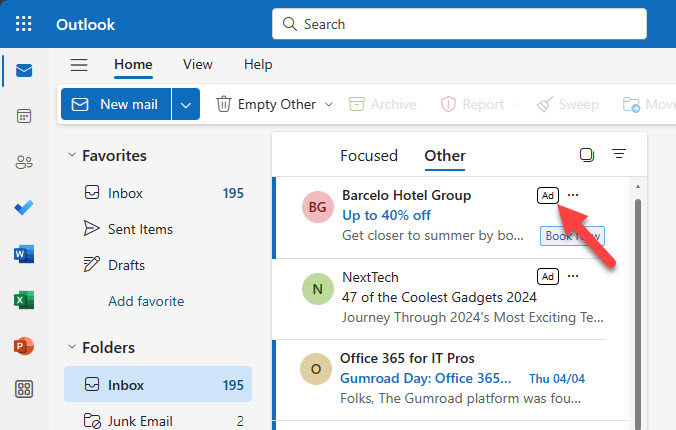Open the Mail module in sidebar
The image size is (676, 430).
(24, 70)
